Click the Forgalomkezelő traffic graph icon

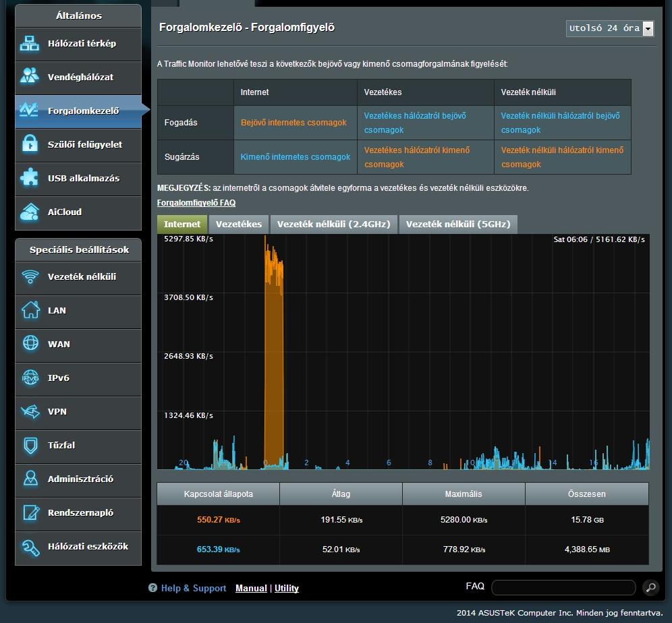[x=29, y=110]
